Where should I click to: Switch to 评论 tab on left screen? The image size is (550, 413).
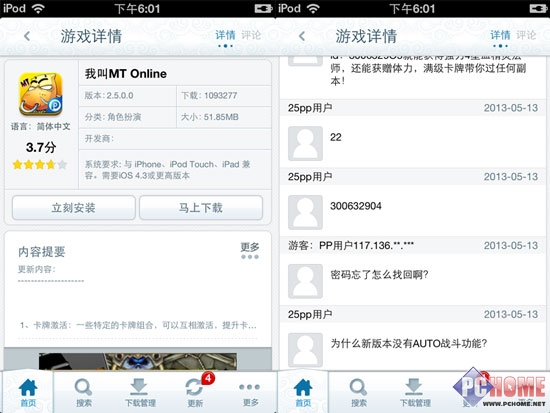(x=251, y=35)
